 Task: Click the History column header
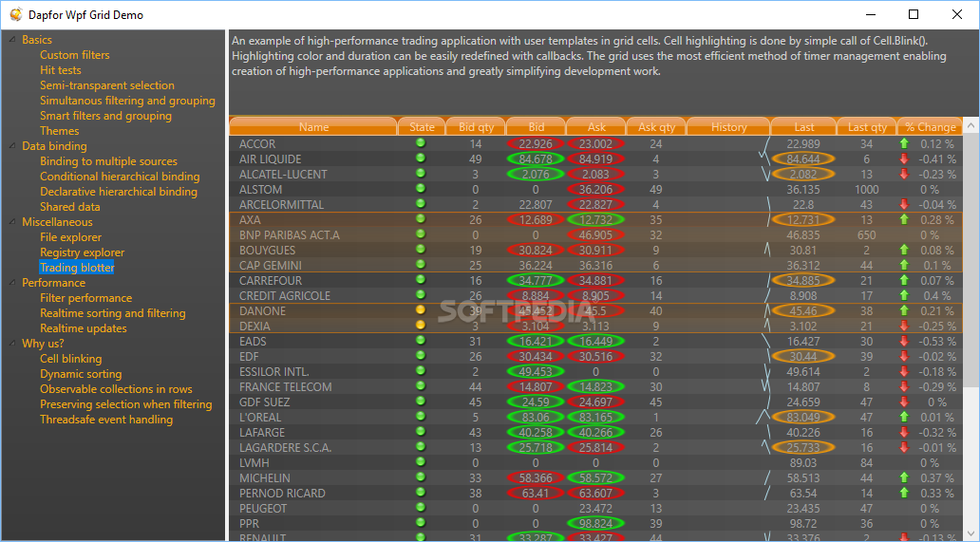[728, 127]
